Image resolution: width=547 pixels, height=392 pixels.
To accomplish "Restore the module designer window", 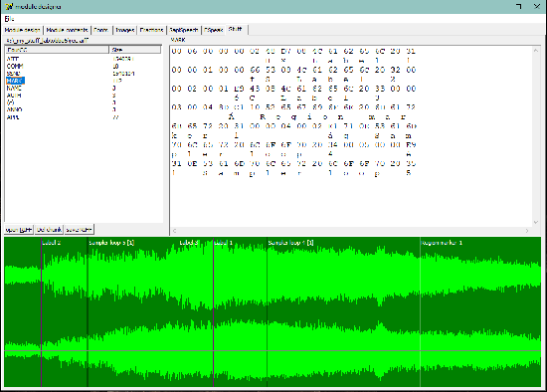I will (x=519, y=6).
